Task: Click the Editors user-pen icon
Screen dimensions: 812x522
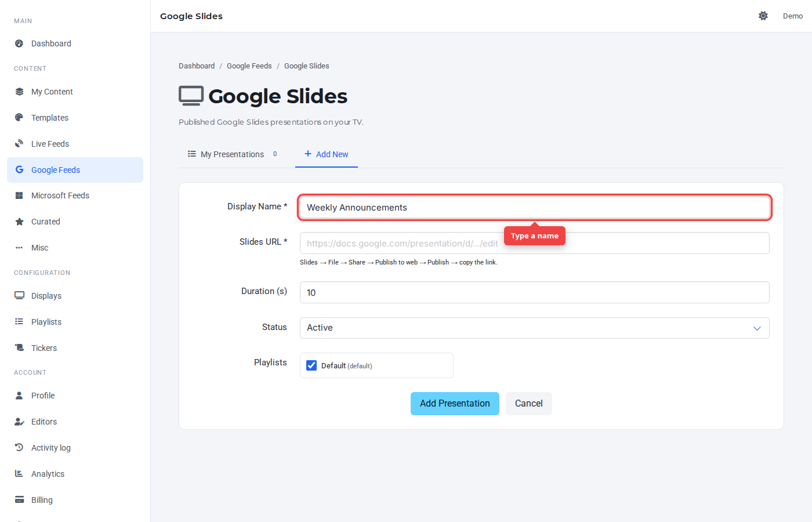Action: pos(19,422)
